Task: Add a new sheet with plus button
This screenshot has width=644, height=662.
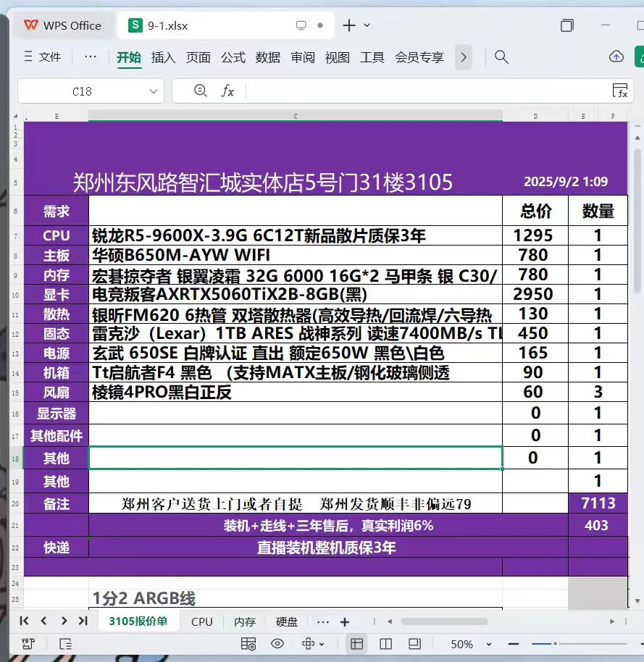Action: [345, 621]
